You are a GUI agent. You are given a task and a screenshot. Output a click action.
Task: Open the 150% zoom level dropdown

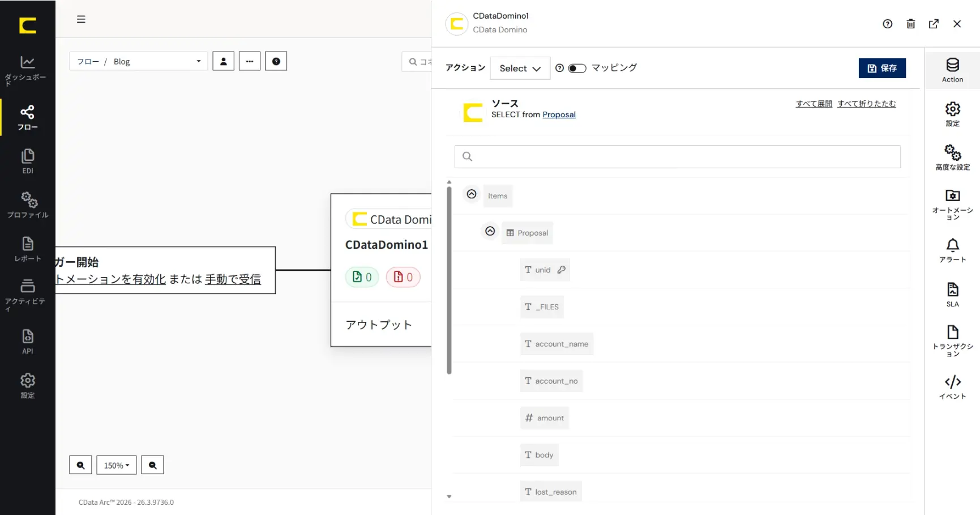point(117,465)
